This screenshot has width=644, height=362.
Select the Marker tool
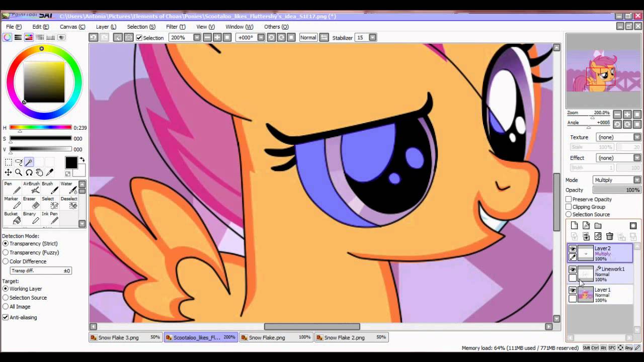click(12, 203)
